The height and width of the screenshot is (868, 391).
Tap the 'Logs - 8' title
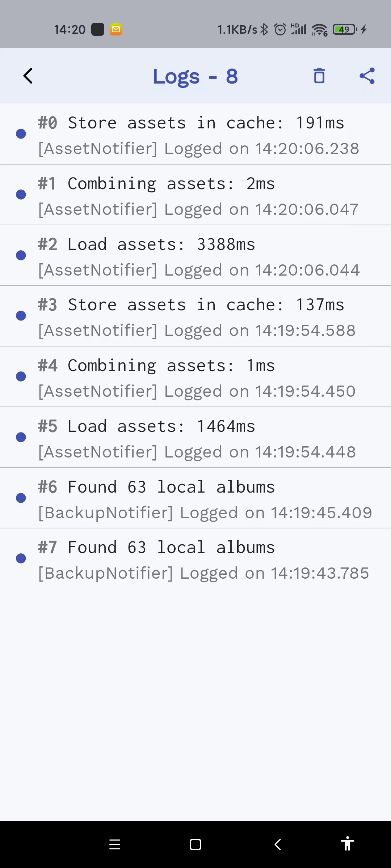[195, 76]
